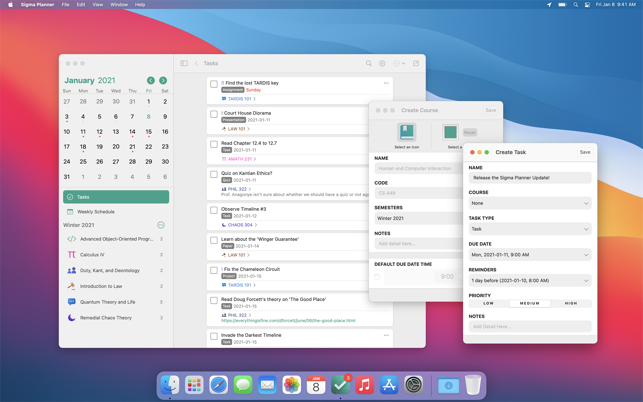Check off Quiz on Kantian Ethics
This screenshot has height=402, width=643.
(x=214, y=174)
